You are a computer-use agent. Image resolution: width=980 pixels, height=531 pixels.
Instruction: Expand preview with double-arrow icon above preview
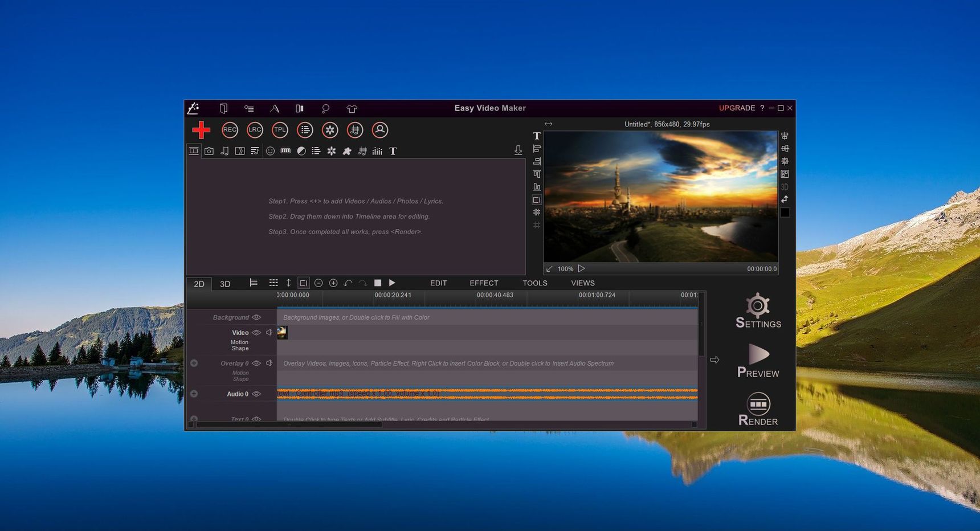pyautogui.click(x=548, y=124)
